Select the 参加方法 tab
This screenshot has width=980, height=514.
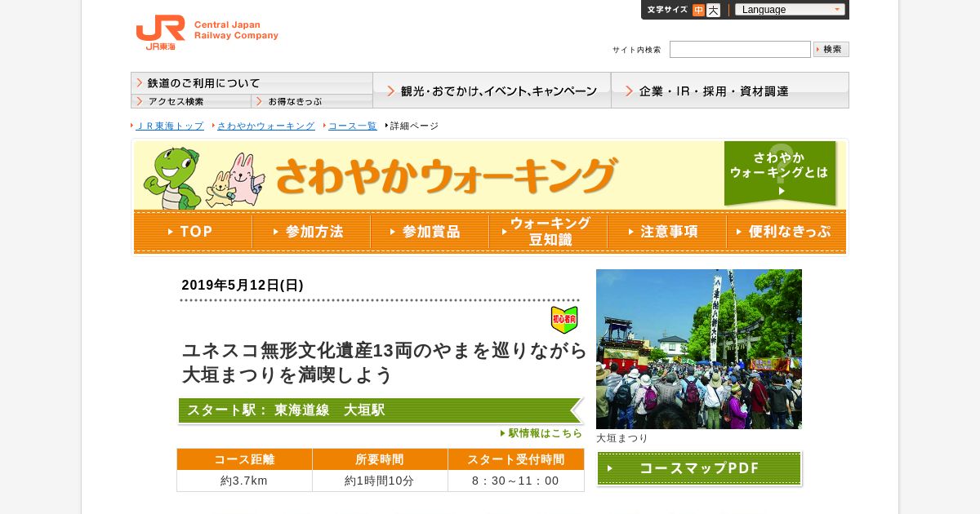[311, 232]
